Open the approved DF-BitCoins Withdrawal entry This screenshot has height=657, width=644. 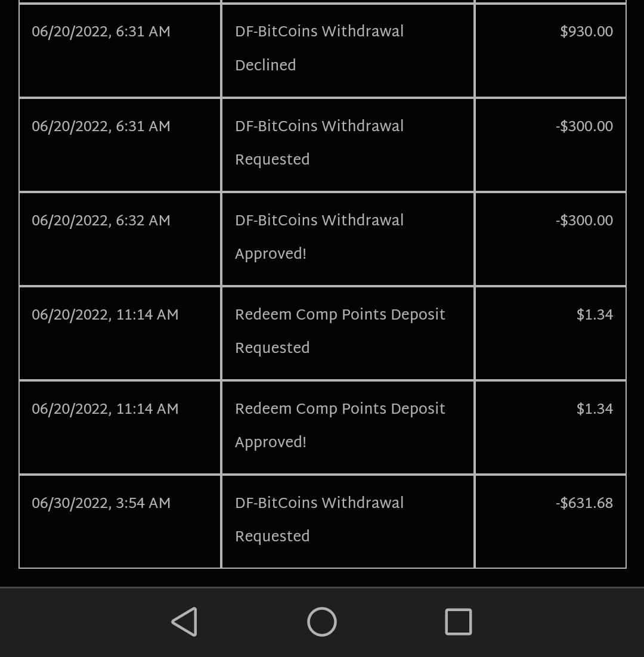coord(320,237)
